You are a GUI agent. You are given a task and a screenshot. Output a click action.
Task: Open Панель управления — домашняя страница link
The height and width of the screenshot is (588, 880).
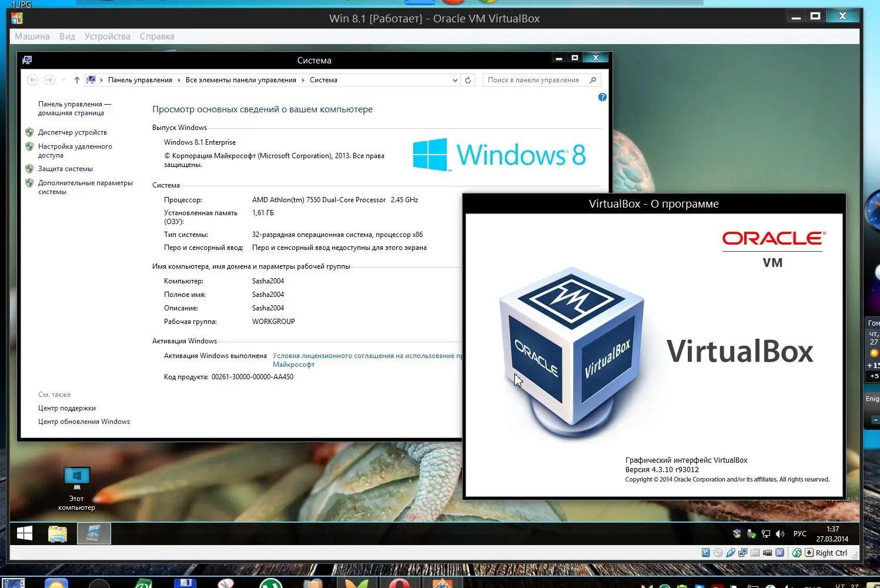pyautogui.click(x=74, y=108)
